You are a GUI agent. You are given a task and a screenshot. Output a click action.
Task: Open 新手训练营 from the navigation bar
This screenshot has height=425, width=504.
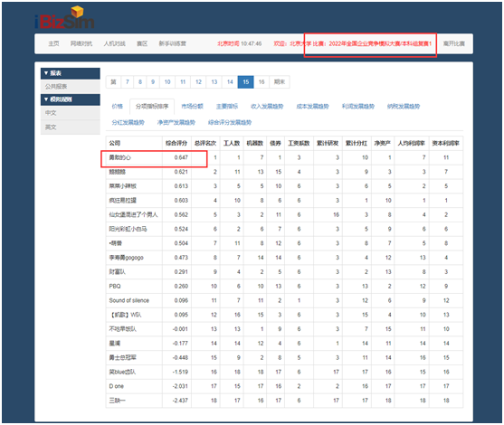tap(172, 43)
